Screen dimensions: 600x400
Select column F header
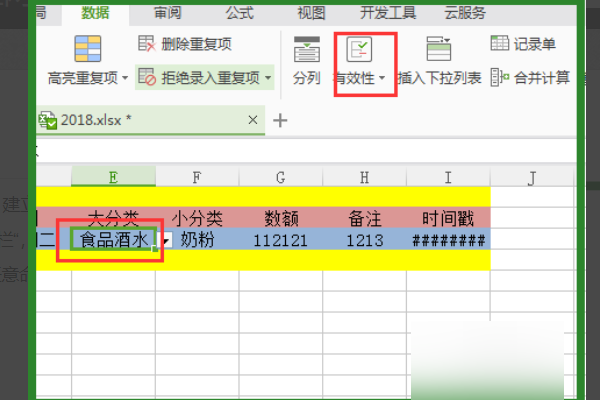[x=197, y=177]
